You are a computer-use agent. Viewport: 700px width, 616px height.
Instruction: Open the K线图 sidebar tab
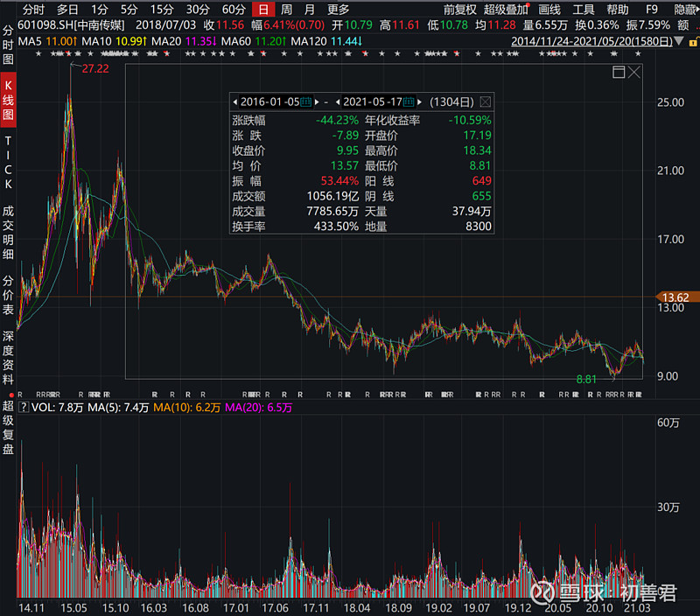(8, 100)
